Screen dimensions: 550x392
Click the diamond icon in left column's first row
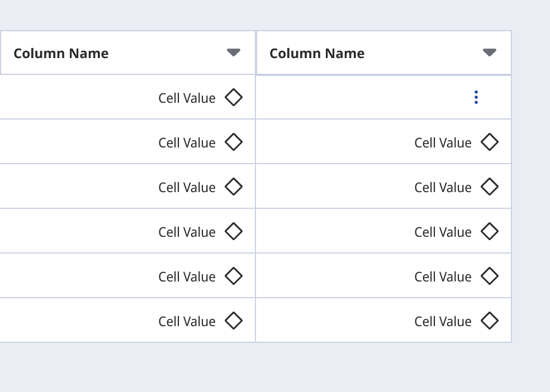click(233, 98)
